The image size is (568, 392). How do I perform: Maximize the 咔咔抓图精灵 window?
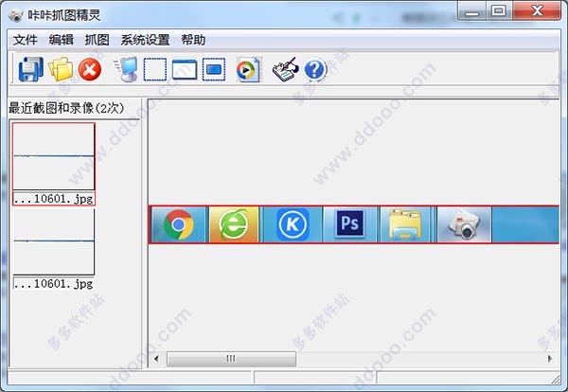(x=499, y=10)
